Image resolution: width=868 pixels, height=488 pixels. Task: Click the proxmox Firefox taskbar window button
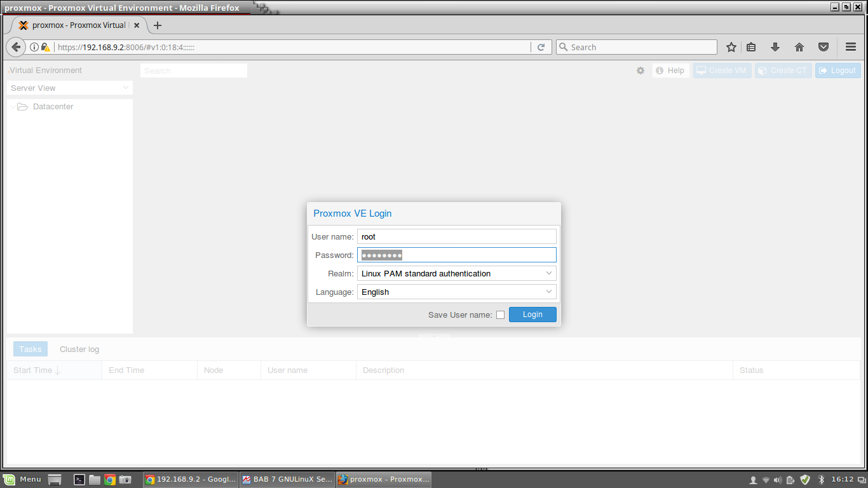pos(384,480)
